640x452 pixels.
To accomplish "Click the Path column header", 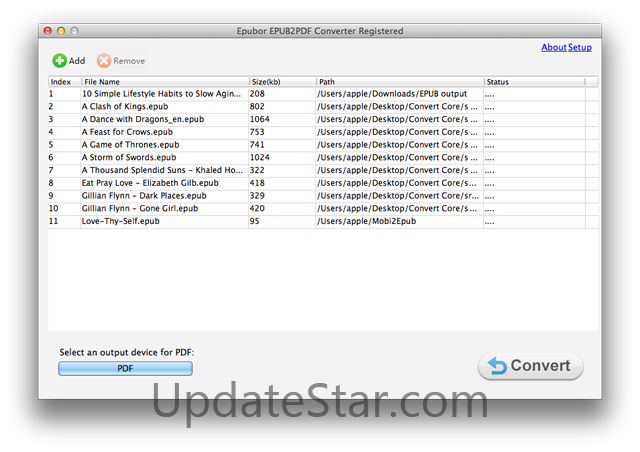I will [x=400, y=82].
